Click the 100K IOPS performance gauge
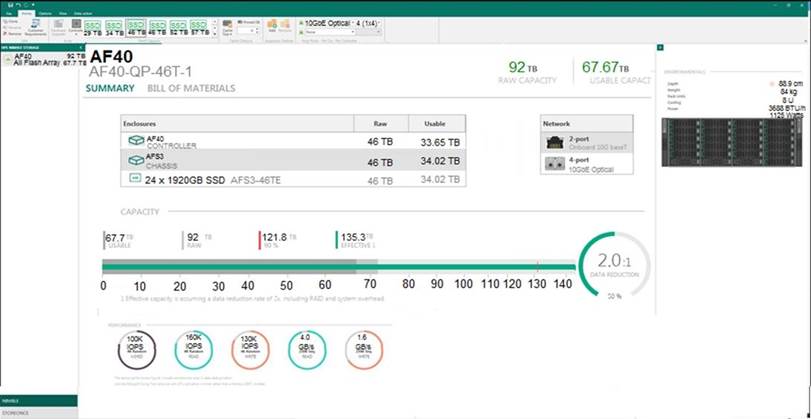Image resolution: width=811 pixels, height=419 pixels. click(134, 347)
